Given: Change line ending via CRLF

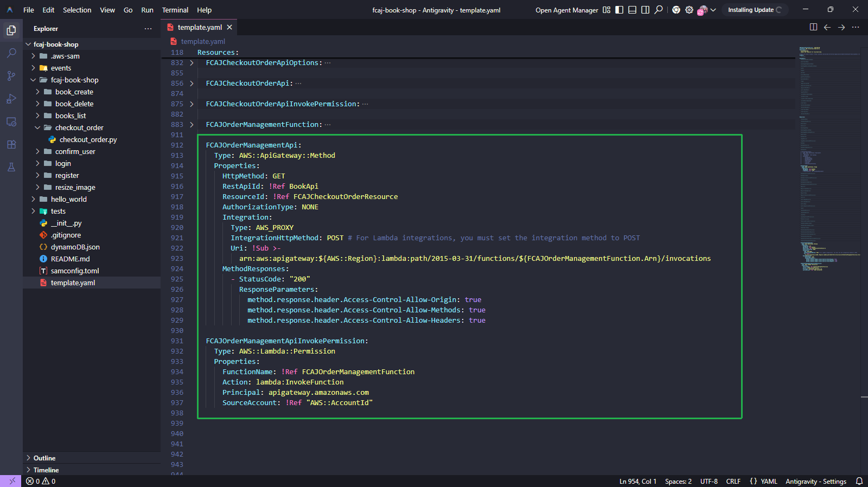Looking at the screenshot, I should click(x=733, y=481).
